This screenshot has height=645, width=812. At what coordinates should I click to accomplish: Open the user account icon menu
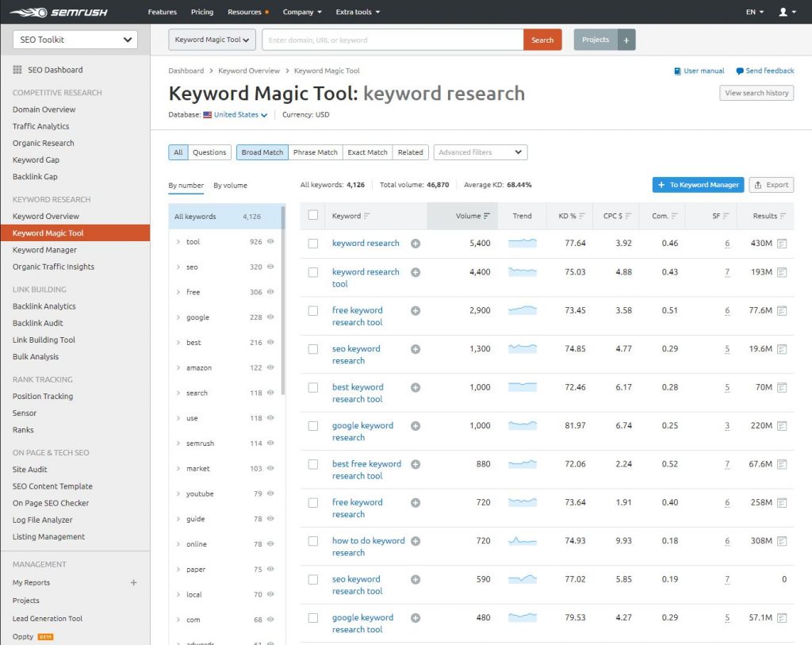coord(787,12)
